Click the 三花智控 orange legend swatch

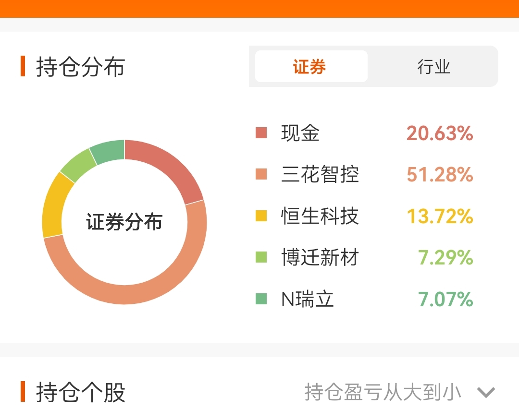pos(261,174)
